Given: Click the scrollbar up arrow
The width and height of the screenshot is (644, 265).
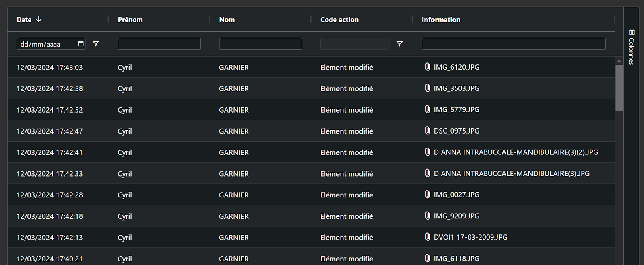Looking at the screenshot, I should (619, 61).
